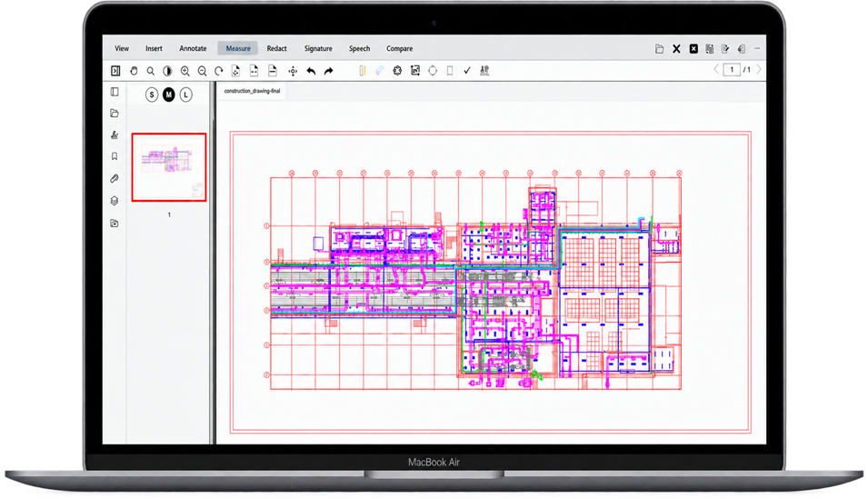Viewport: 868px width, 499px height.
Task: Switch to the Insert tab
Action: coord(154,49)
